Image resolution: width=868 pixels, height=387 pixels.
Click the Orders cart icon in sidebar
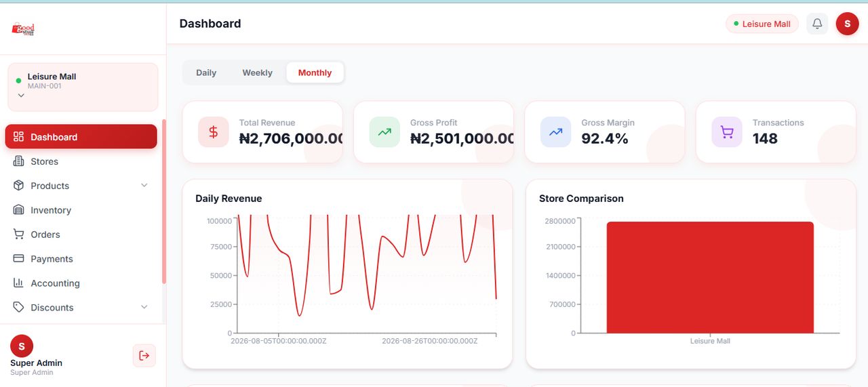(x=18, y=234)
